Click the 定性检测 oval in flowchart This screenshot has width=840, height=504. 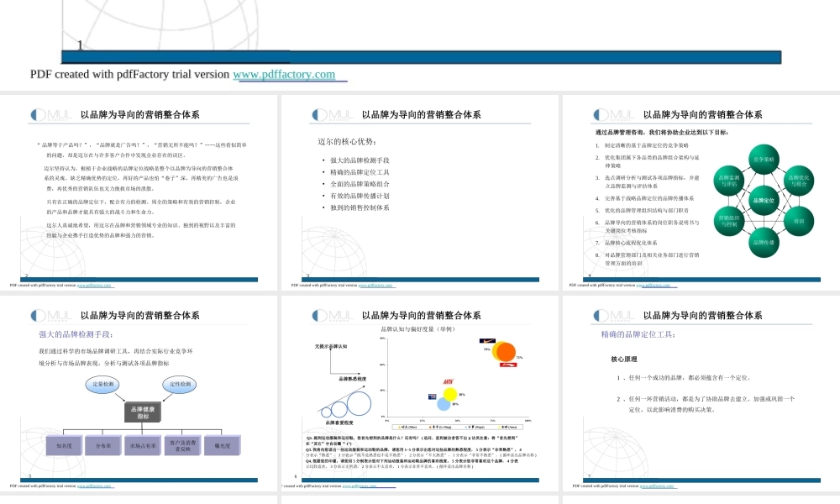pos(179,385)
